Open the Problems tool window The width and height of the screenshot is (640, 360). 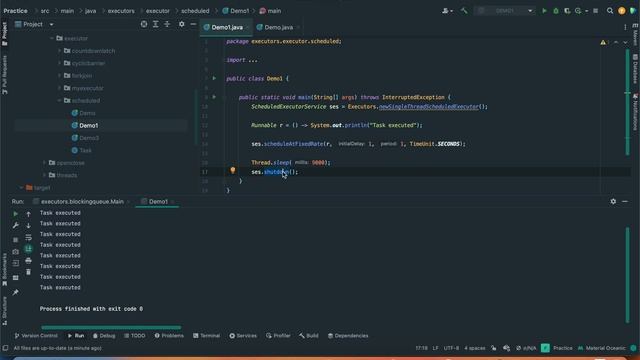tap(169, 336)
